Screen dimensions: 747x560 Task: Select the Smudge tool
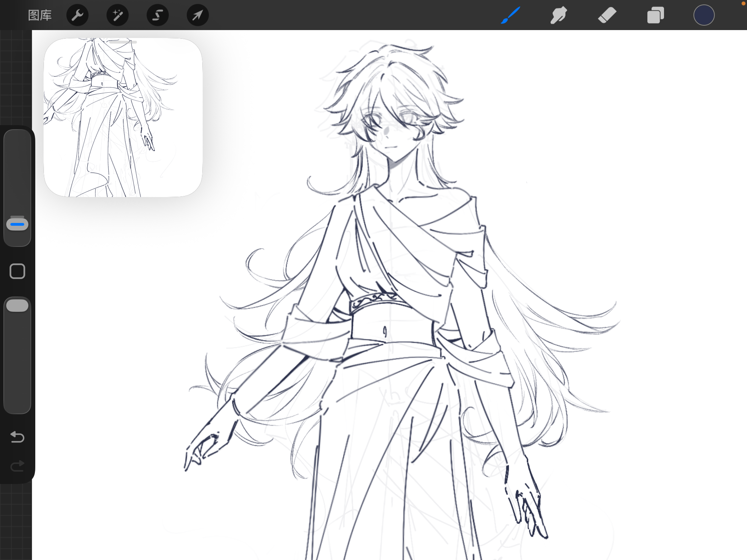(559, 15)
